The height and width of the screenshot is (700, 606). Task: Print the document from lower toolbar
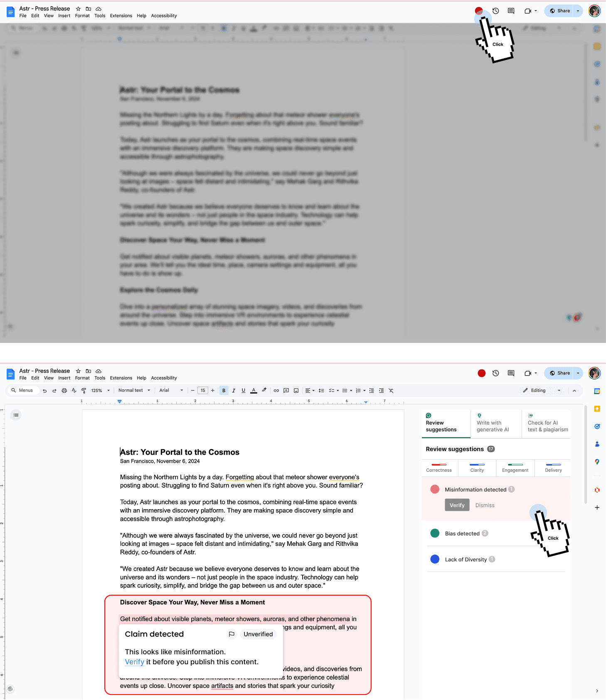click(64, 391)
